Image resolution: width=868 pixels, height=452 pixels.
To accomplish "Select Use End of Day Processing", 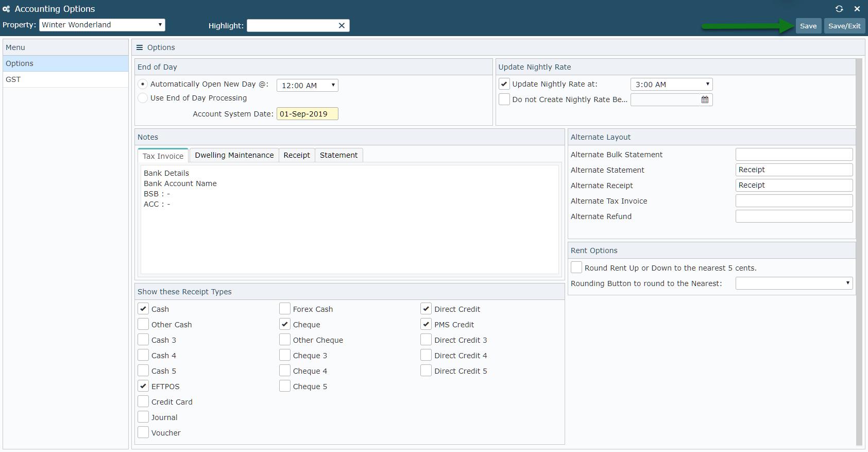I will point(143,98).
